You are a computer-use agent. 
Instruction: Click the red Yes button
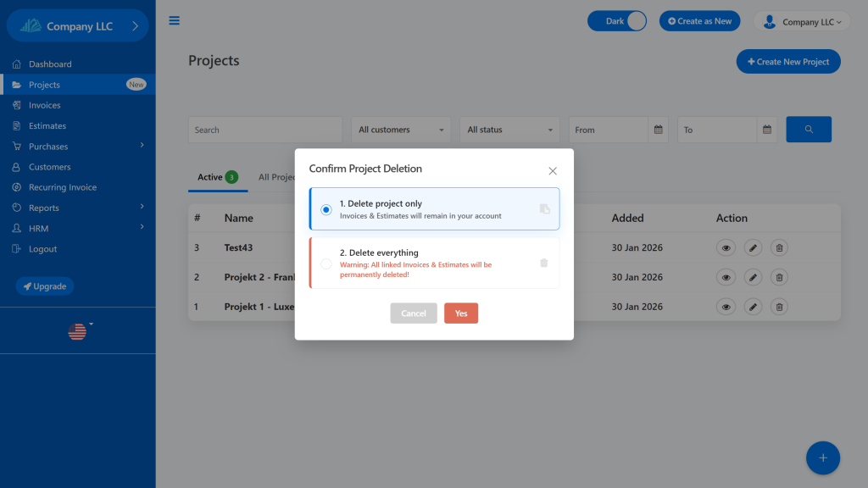pos(461,313)
